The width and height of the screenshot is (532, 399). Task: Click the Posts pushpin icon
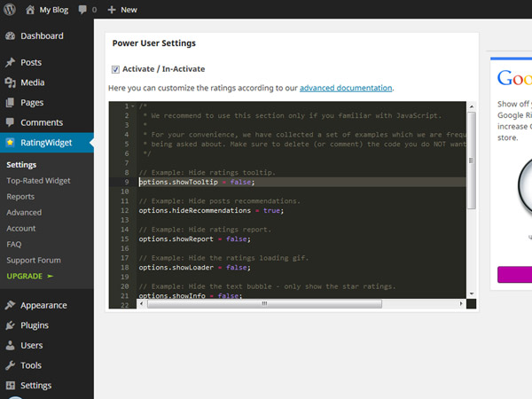point(10,62)
